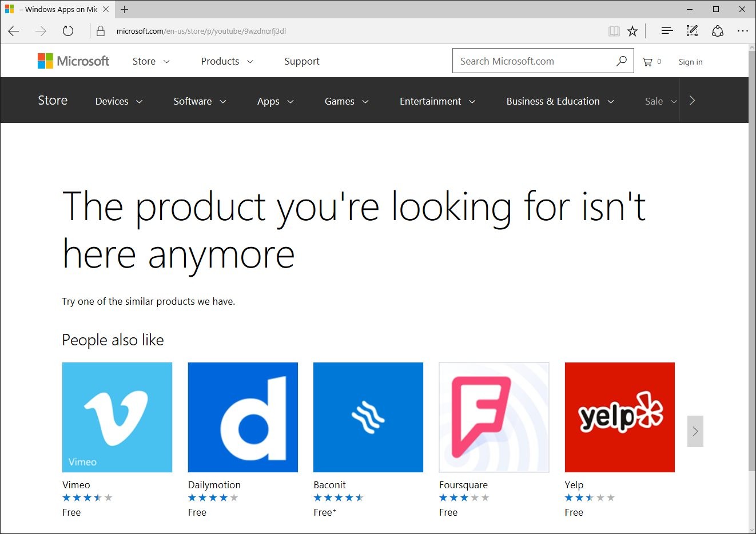
Task: Click the vertical scrollbar thumb
Action: point(752,262)
